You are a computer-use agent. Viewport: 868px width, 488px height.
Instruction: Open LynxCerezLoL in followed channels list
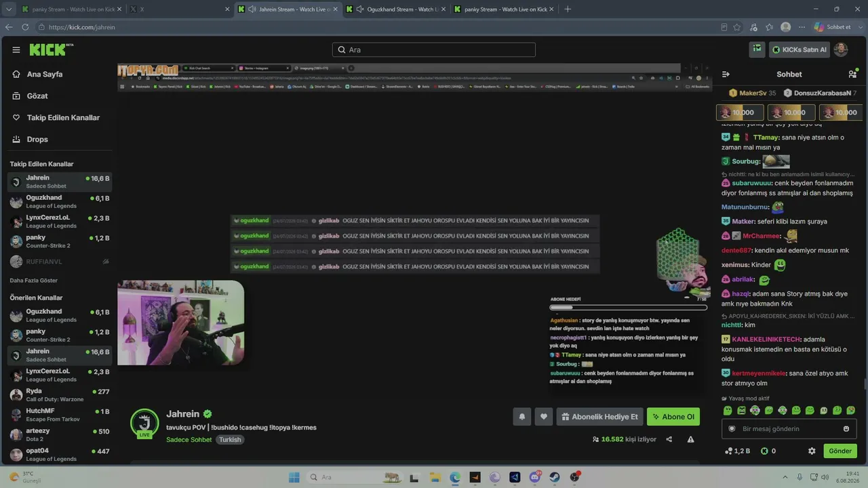point(59,222)
